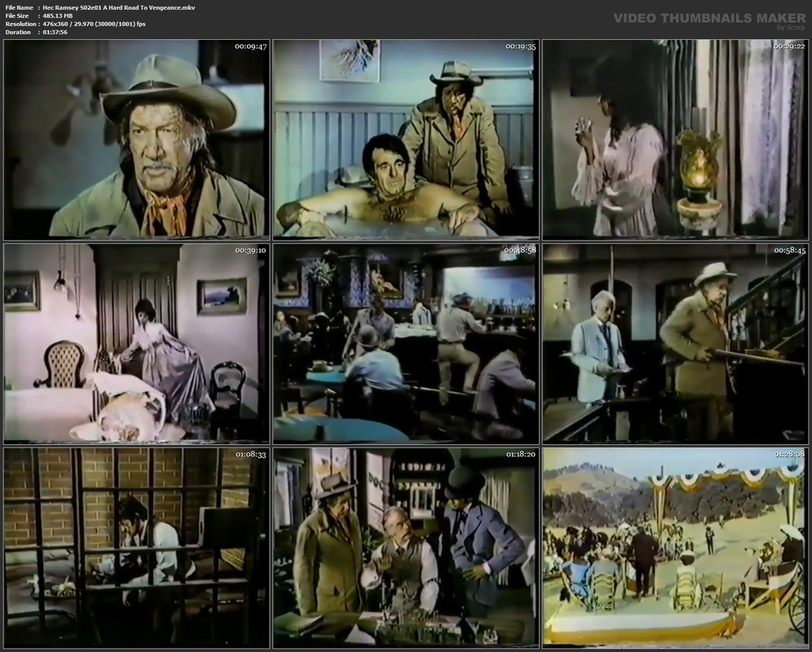812x652 pixels.
Task: Pick the jail cell thumbnail stamped 01:08:33
Action: point(137,548)
